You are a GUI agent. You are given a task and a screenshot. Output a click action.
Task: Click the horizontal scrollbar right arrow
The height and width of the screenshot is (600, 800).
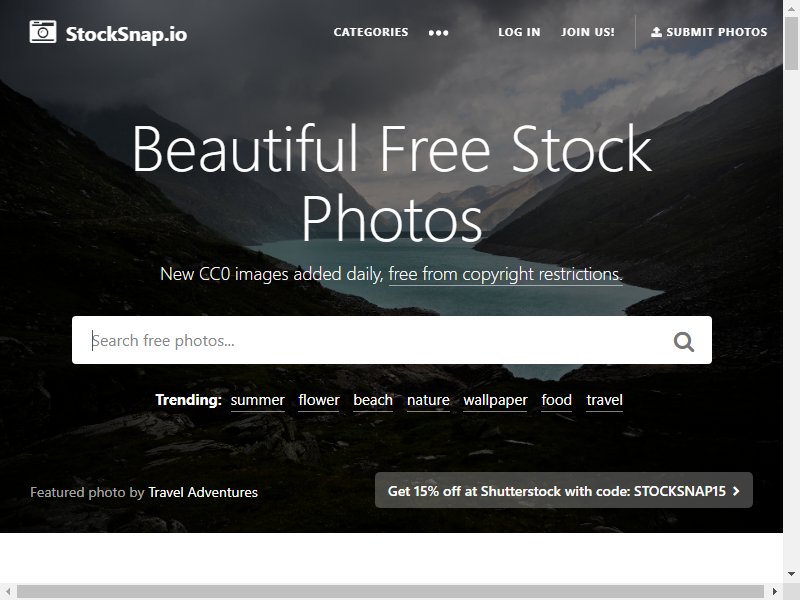(x=774, y=592)
